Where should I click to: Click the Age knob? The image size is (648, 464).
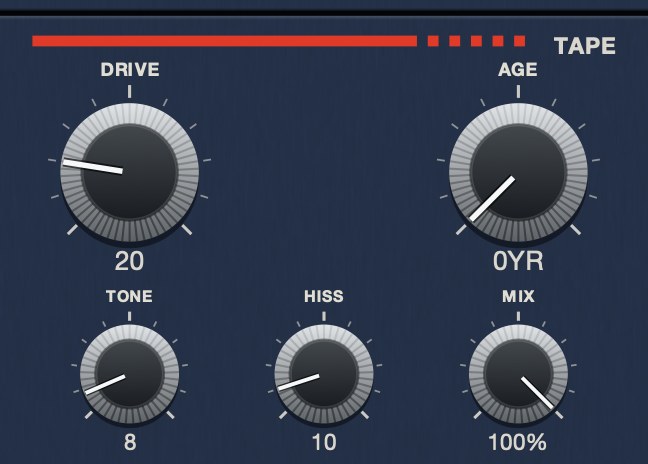[518, 172]
